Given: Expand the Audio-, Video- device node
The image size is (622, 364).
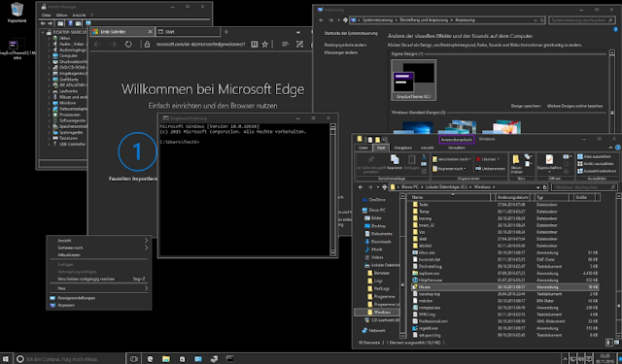Looking at the screenshot, I should click(50, 44).
